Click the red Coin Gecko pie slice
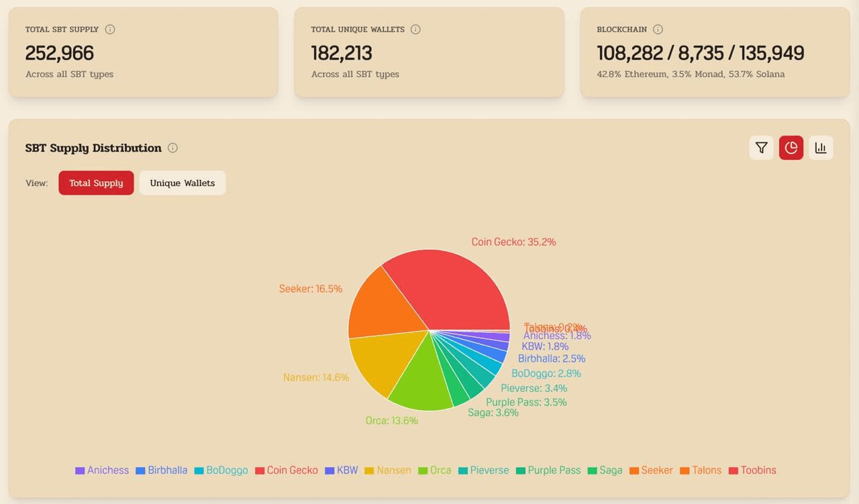This screenshot has height=504, width=859. coord(450,289)
